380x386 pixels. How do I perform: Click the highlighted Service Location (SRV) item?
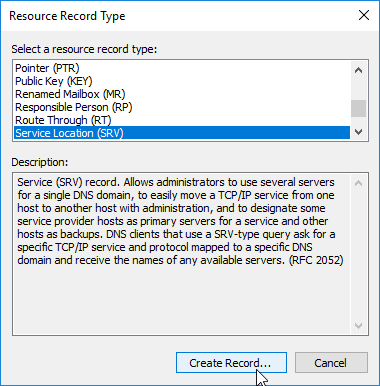tap(182, 133)
